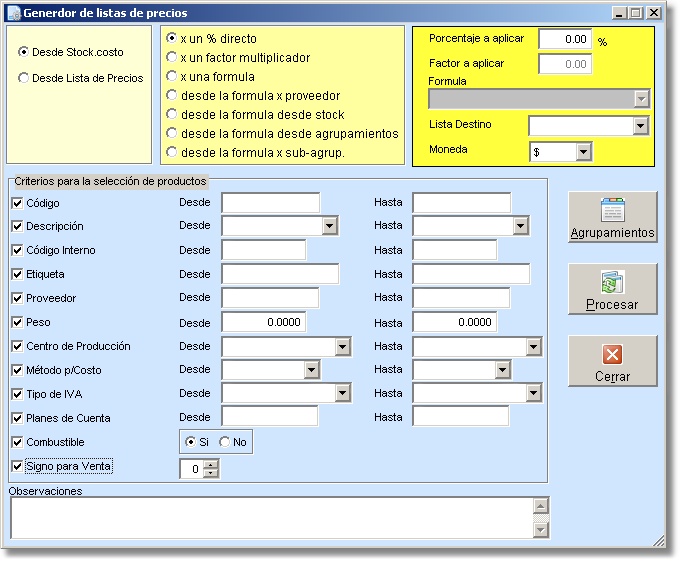
Task: Select the Desde Stock.costo radio option
Action: [24, 51]
